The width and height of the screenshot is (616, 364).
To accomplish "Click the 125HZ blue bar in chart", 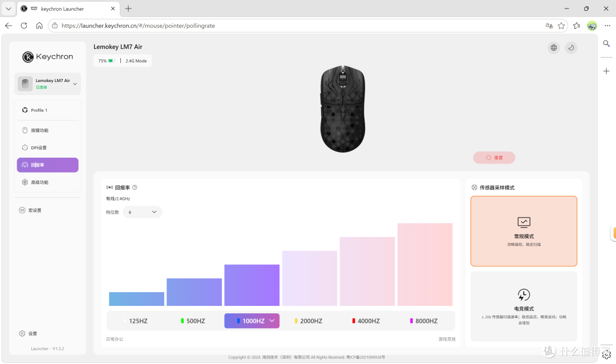I will click(x=136, y=299).
